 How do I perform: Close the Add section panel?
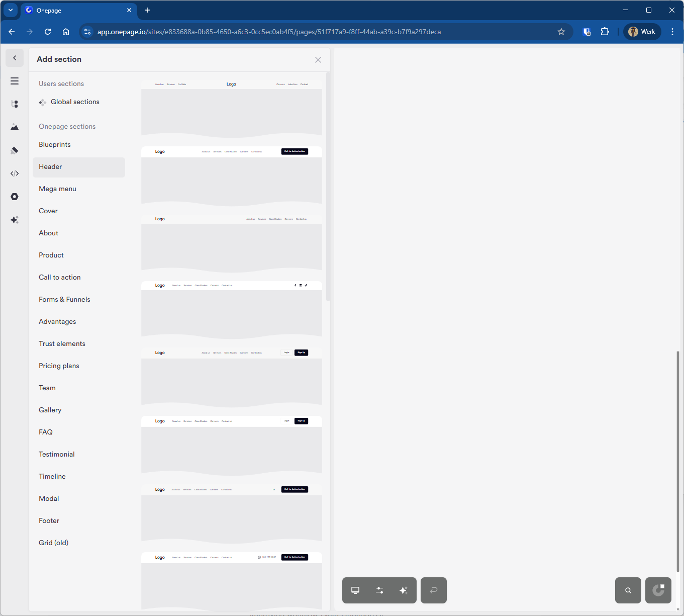click(x=318, y=60)
